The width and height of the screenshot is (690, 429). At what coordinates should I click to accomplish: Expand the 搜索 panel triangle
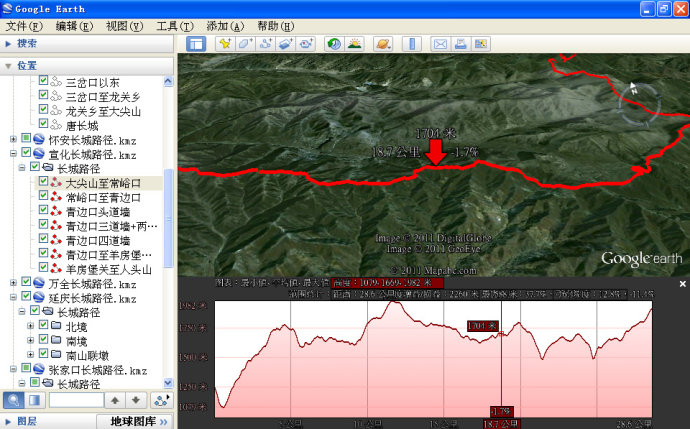coord(8,44)
